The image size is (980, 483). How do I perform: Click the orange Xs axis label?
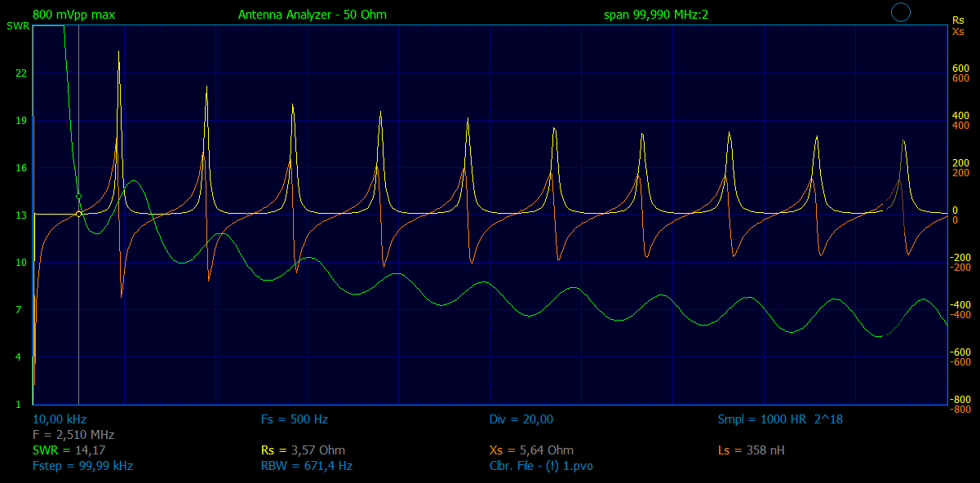pyautogui.click(x=958, y=31)
